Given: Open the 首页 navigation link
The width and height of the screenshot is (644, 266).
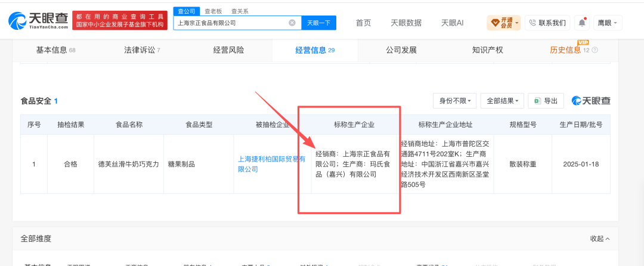Looking at the screenshot, I should pos(364,23).
